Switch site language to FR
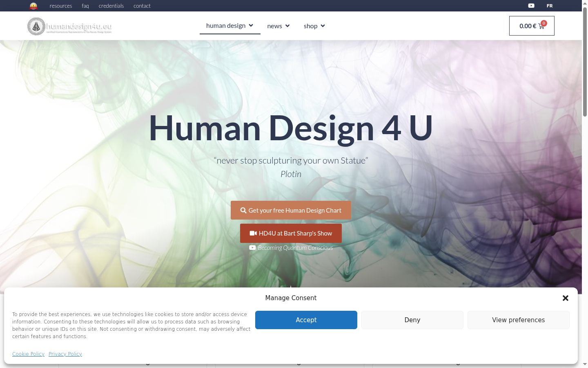 [x=550, y=6]
